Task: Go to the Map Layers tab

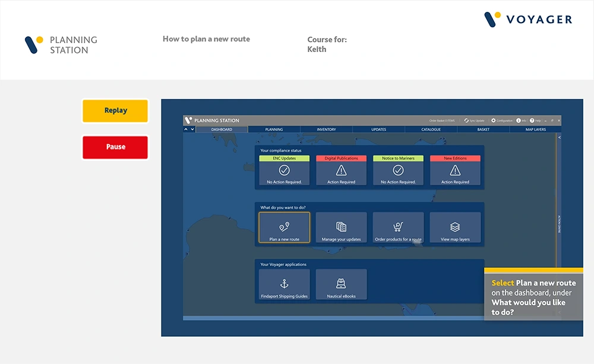Action: click(x=535, y=129)
